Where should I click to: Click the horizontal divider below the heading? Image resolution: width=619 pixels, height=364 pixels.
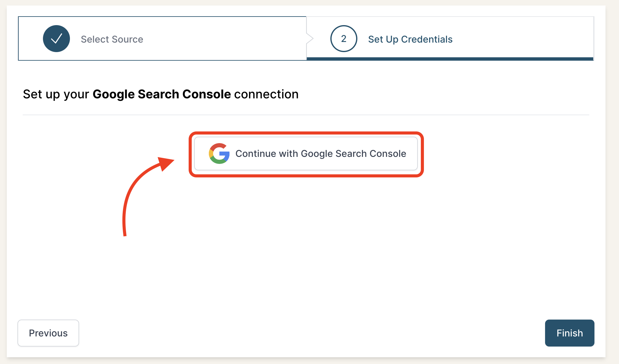click(306, 115)
